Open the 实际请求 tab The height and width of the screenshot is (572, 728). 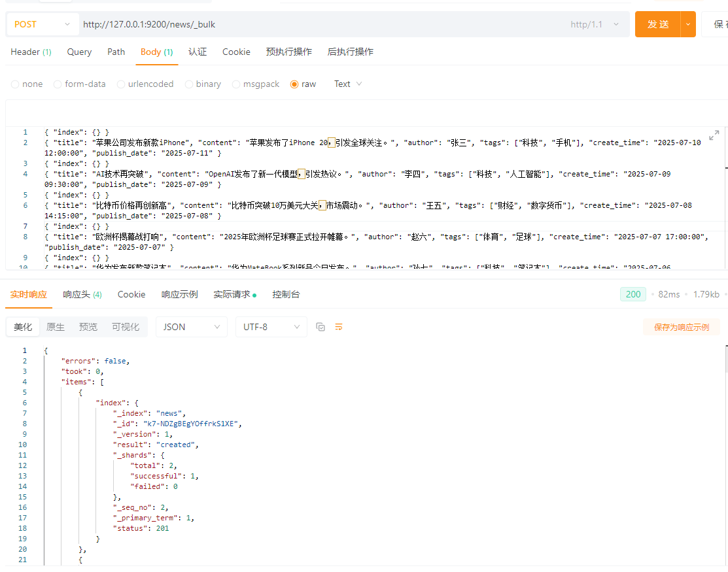point(234,295)
